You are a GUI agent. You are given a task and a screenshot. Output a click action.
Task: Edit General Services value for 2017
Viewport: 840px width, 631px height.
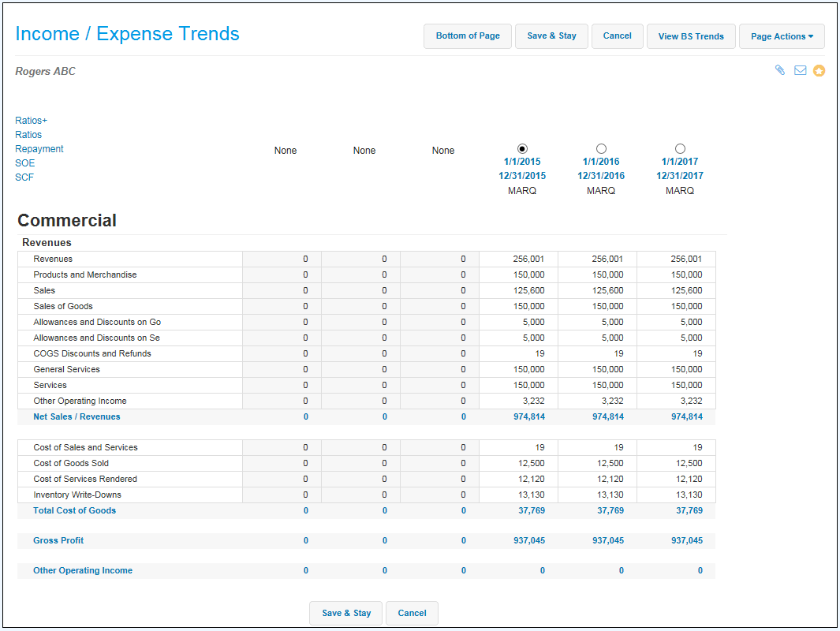pos(676,370)
